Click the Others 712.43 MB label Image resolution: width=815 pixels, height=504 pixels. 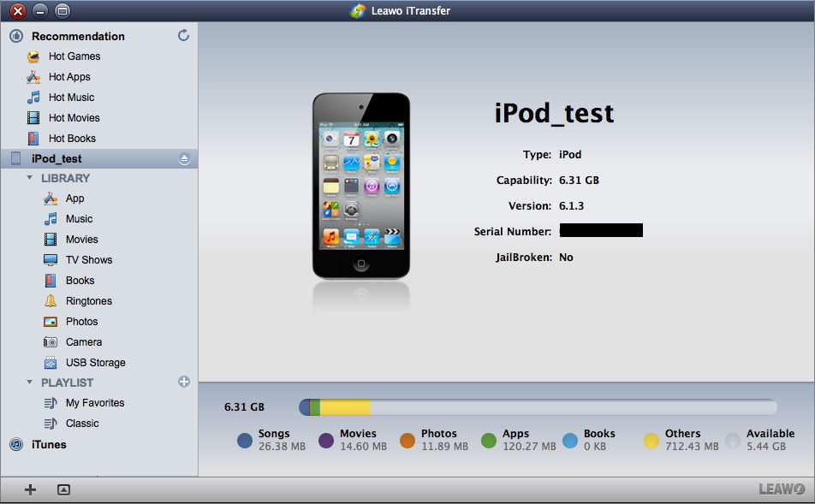pos(692,447)
